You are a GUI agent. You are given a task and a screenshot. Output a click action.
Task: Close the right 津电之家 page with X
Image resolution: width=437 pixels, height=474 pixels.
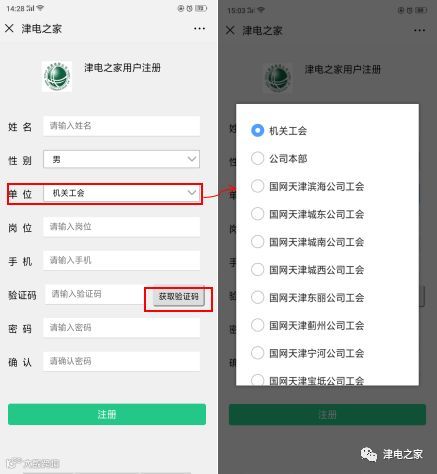(x=230, y=30)
